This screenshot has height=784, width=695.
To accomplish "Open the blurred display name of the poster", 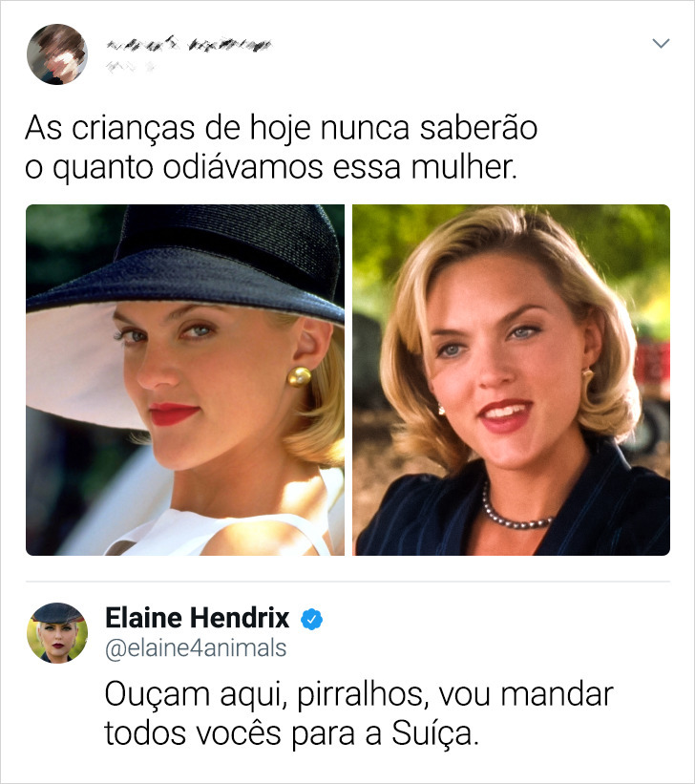I will click(x=189, y=45).
